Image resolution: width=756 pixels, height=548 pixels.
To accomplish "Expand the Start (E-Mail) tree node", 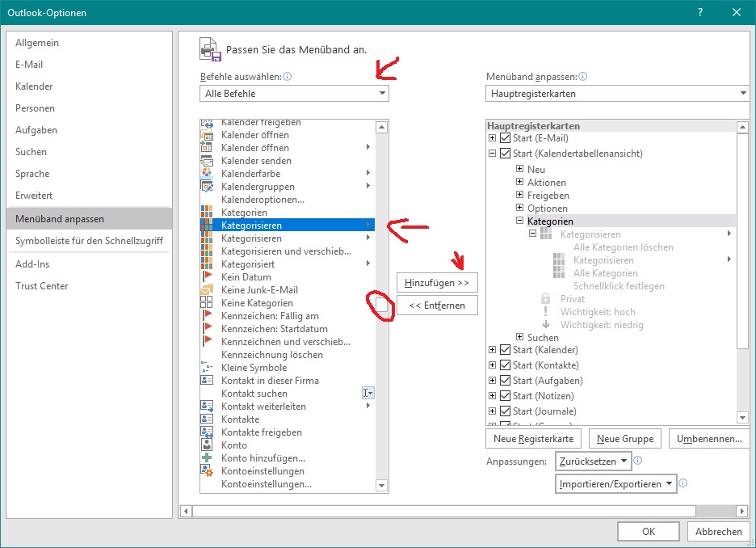I will [x=492, y=138].
